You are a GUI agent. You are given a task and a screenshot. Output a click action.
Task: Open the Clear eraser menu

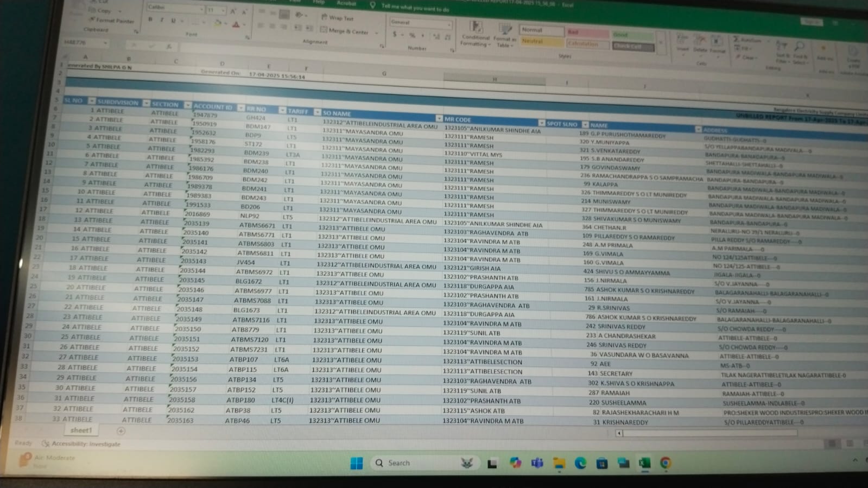point(746,56)
